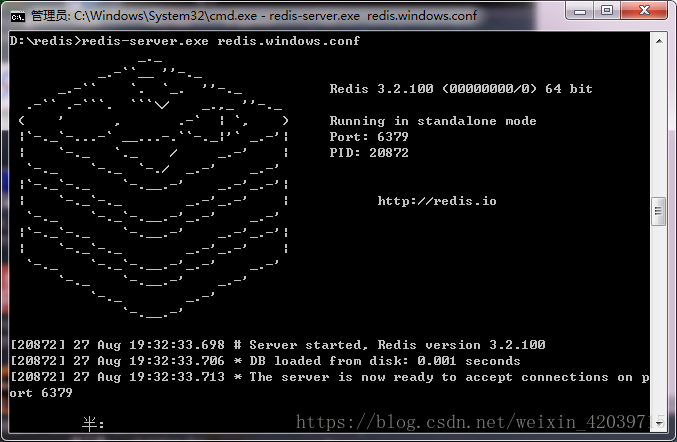Image resolution: width=677 pixels, height=442 pixels.
Task: Click the 'DB loaded from disk: 0.001 seconds' line
Action: click(x=265, y=361)
